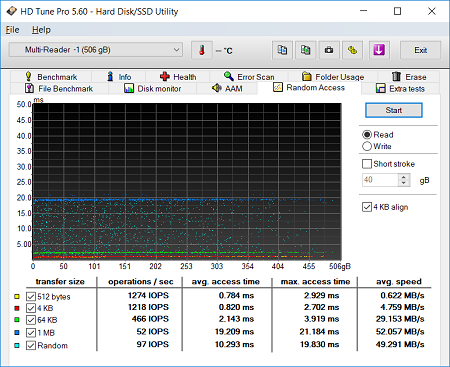
Task: Click the Benchmark tab's lightbulb icon
Action: [x=29, y=76]
